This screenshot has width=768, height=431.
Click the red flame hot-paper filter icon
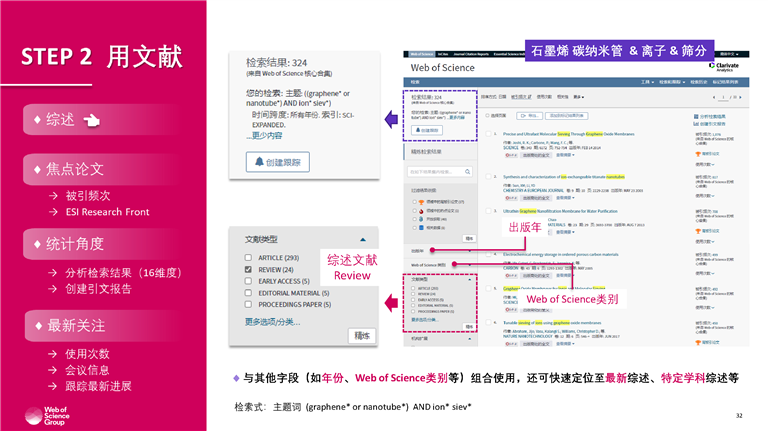coord(421,211)
